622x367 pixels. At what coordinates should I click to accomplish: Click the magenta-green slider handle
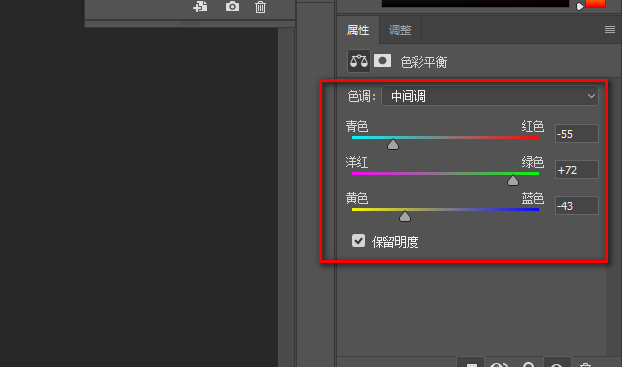click(x=513, y=180)
